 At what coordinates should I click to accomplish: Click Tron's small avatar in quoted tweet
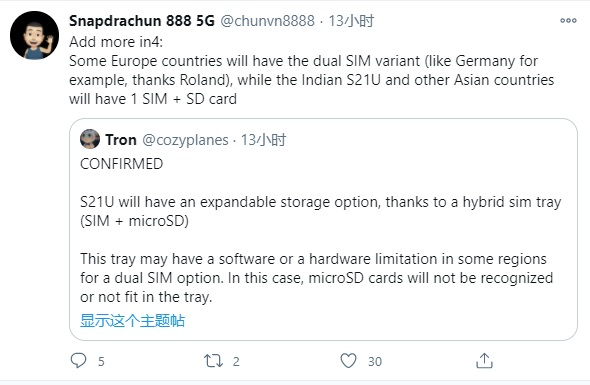(x=90, y=139)
